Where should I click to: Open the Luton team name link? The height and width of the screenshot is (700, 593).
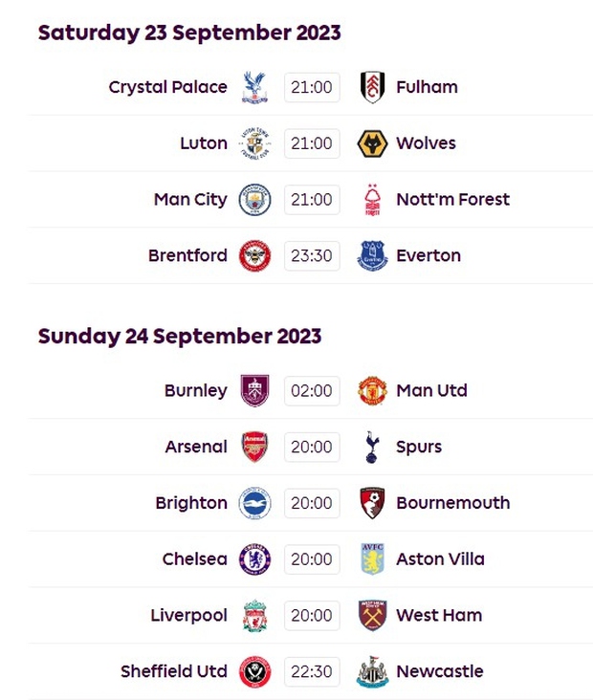click(x=204, y=143)
